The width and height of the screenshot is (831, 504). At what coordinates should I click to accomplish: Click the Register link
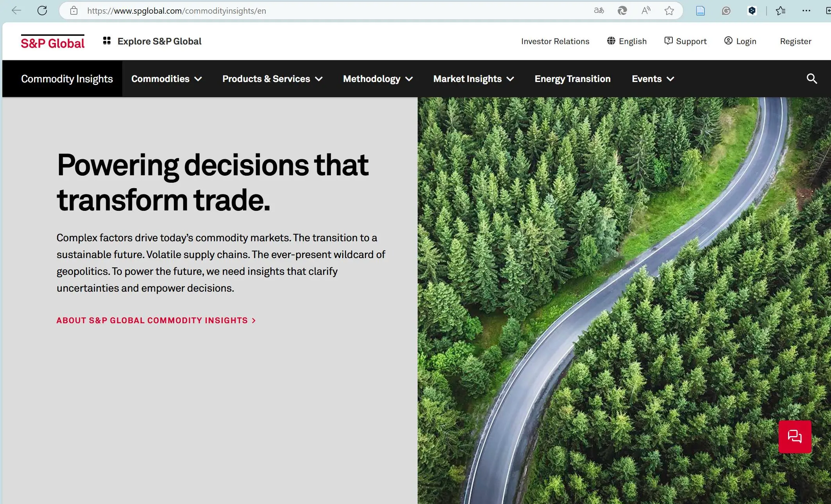tap(795, 41)
